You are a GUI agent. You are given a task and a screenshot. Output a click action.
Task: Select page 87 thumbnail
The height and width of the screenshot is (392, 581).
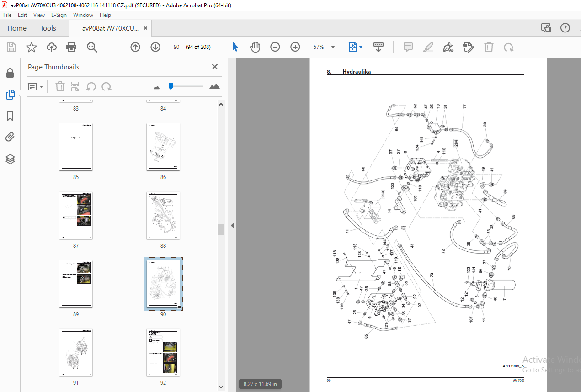(76, 215)
